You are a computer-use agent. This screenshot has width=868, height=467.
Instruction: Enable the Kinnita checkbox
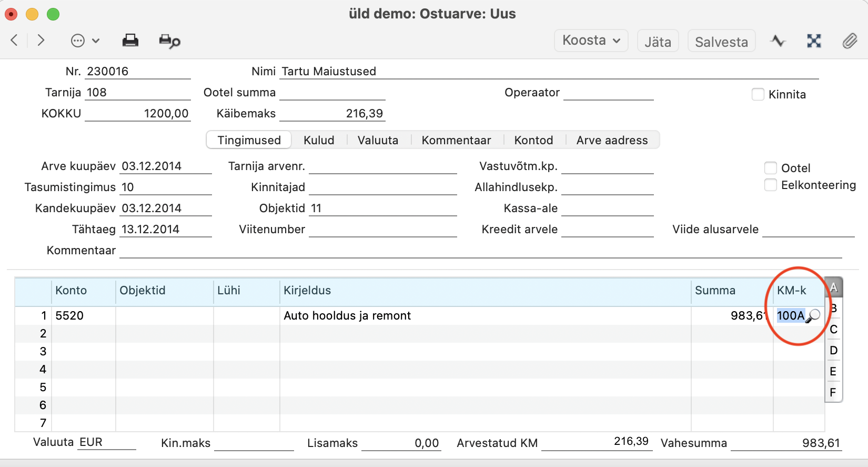point(758,94)
